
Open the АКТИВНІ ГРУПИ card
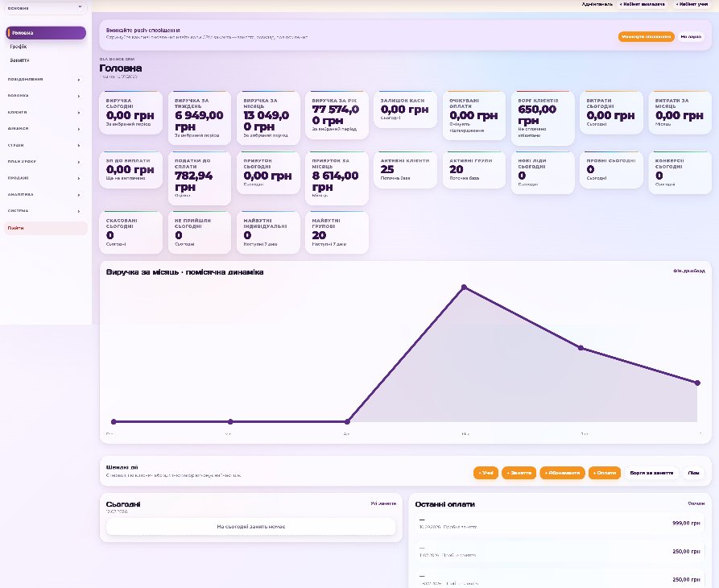click(474, 170)
